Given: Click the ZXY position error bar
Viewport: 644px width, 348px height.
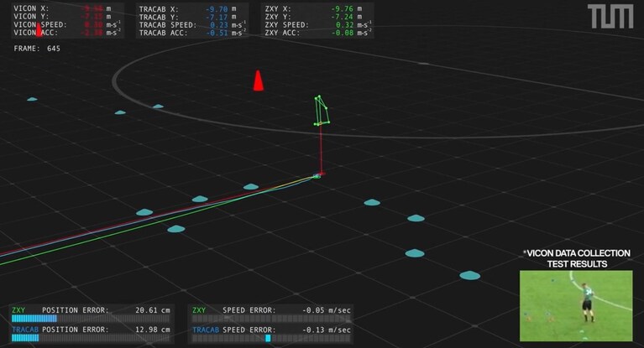Looking at the screenshot, I should (91, 319).
